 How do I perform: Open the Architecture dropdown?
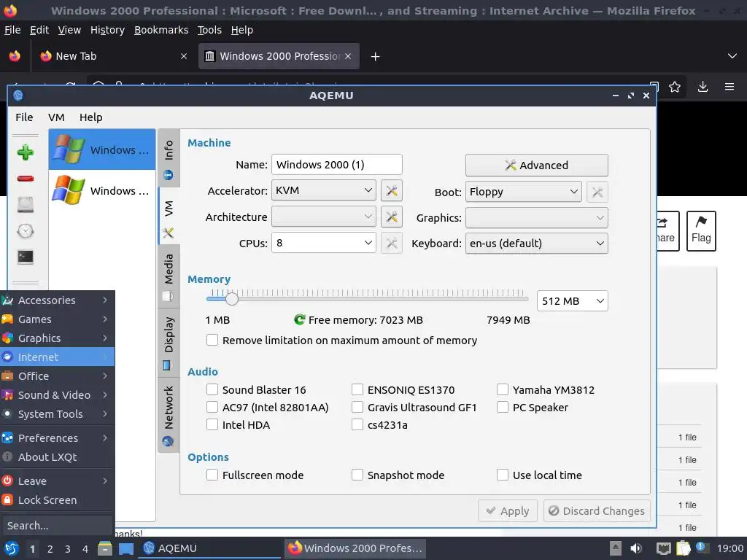click(323, 217)
